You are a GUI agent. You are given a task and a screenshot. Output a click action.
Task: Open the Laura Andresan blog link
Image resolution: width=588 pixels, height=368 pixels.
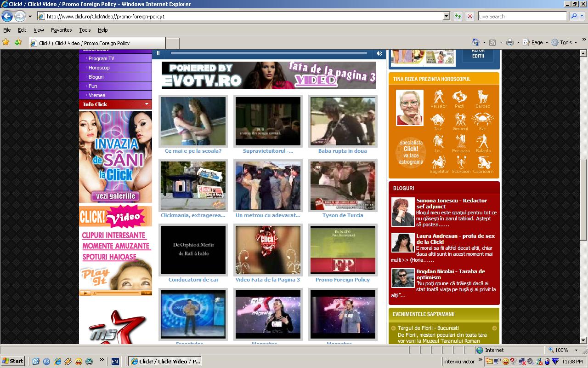pyautogui.click(x=455, y=239)
